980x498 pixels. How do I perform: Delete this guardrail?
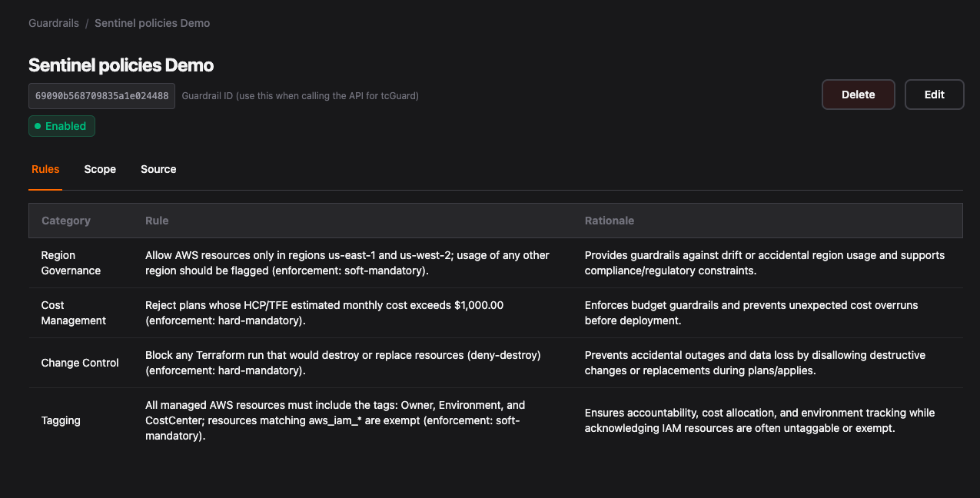pos(858,95)
